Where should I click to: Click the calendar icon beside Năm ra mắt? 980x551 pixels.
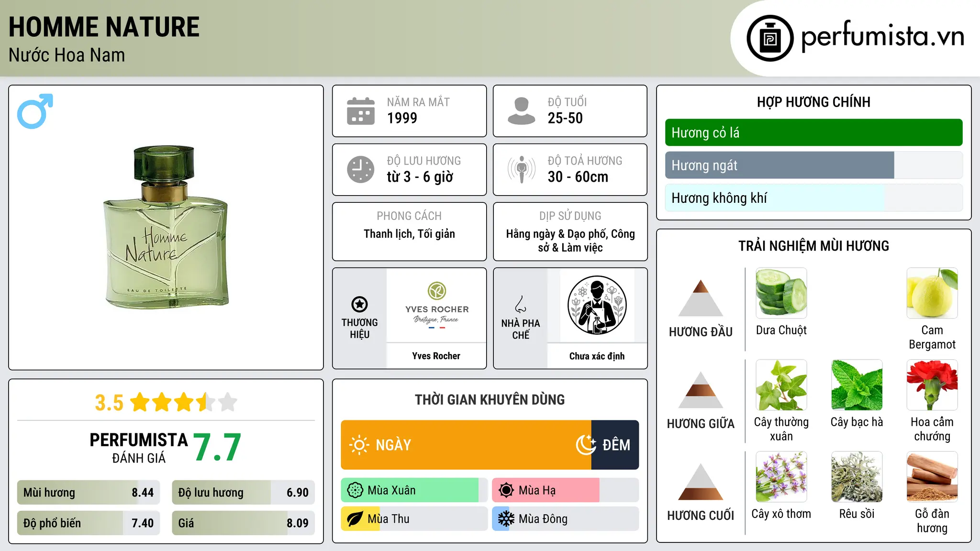[x=361, y=111]
